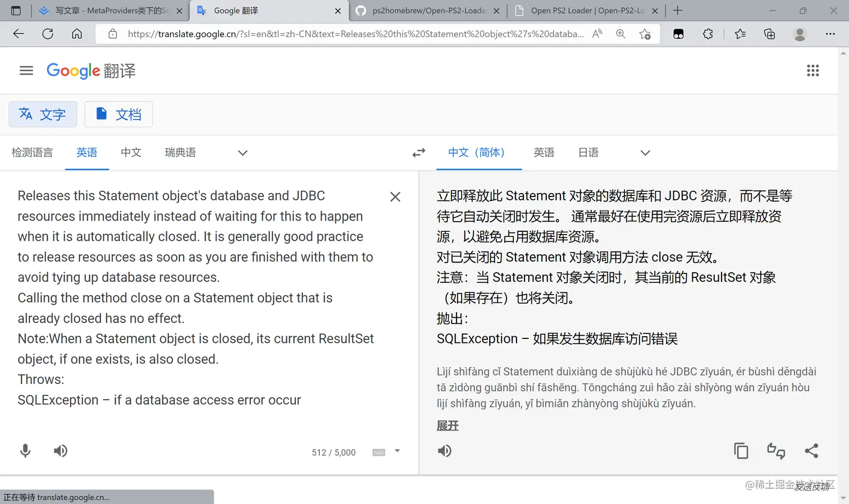Viewport: 849px width, 504px height.
Task: Close the Open PS2 Loader tab
Action: pyautogui.click(x=655, y=10)
